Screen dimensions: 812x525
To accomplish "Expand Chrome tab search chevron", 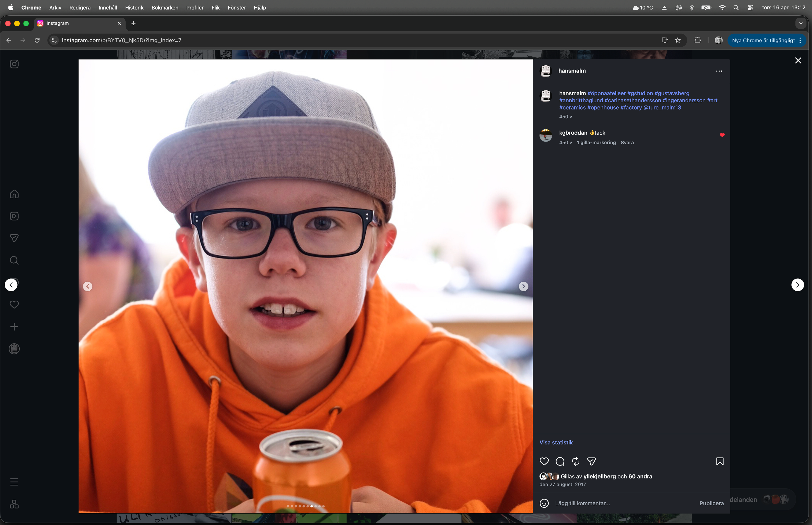I will tap(801, 23).
